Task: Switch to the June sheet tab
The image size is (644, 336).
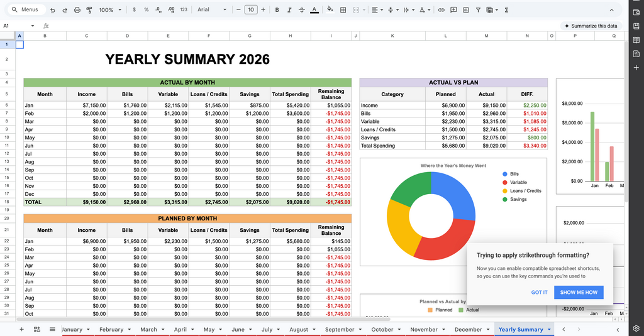Action: click(238, 330)
